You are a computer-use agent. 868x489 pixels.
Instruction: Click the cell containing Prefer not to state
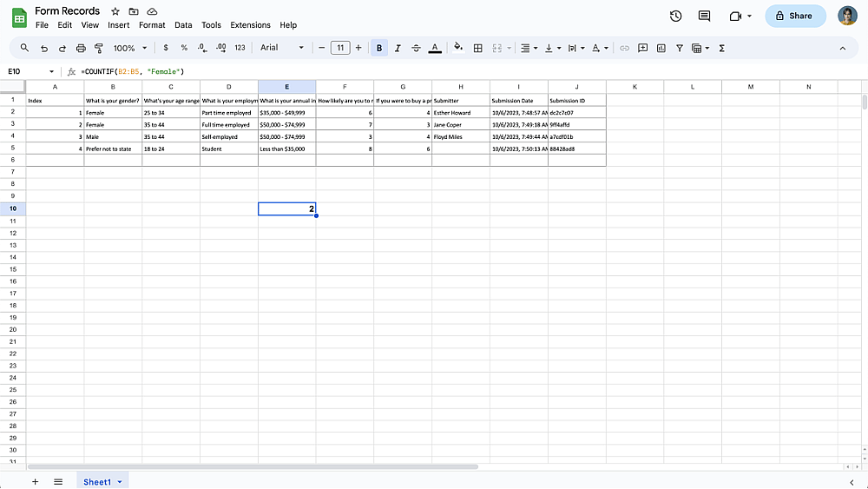coord(113,149)
